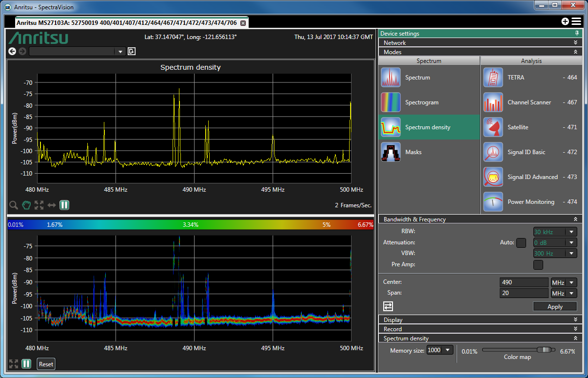Viewport: 588px width, 378px height.
Task: Open the hamburger menu at top right
Action: coord(576,21)
